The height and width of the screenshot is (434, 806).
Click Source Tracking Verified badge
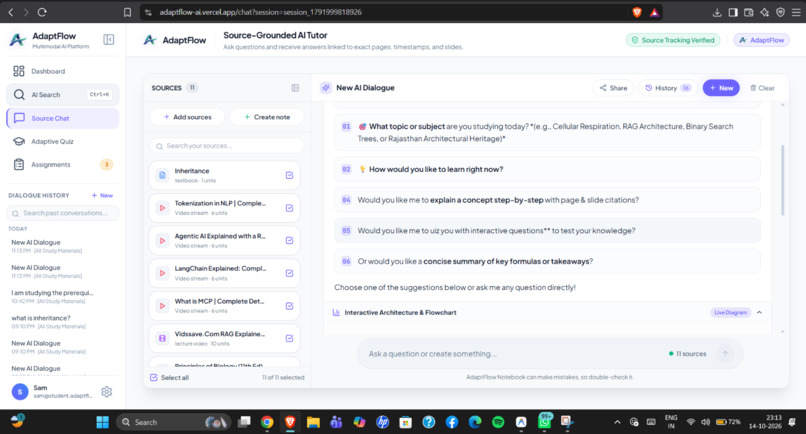[x=673, y=40]
